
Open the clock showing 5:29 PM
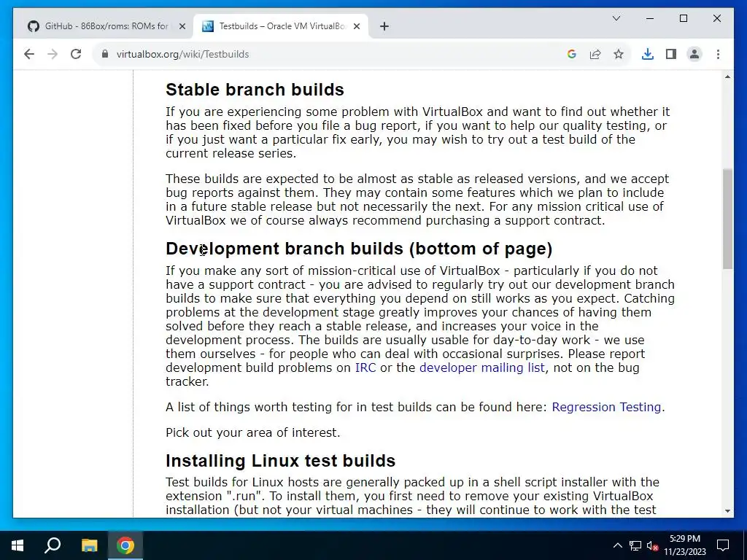[x=685, y=545]
